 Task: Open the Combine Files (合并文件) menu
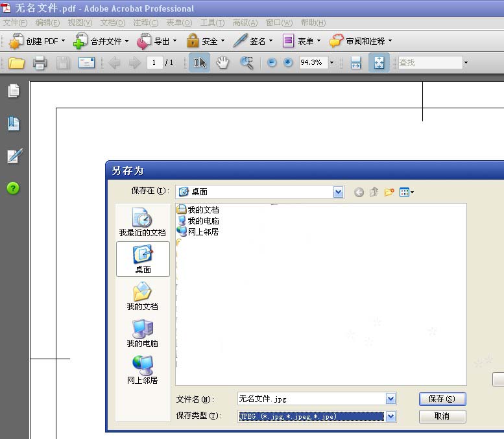[x=101, y=41]
